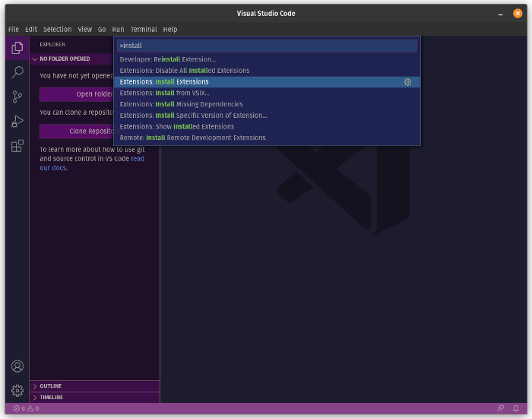Open the Explorer view in activity bar
Viewport: 532px width, 419px height.
[x=17, y=48]
